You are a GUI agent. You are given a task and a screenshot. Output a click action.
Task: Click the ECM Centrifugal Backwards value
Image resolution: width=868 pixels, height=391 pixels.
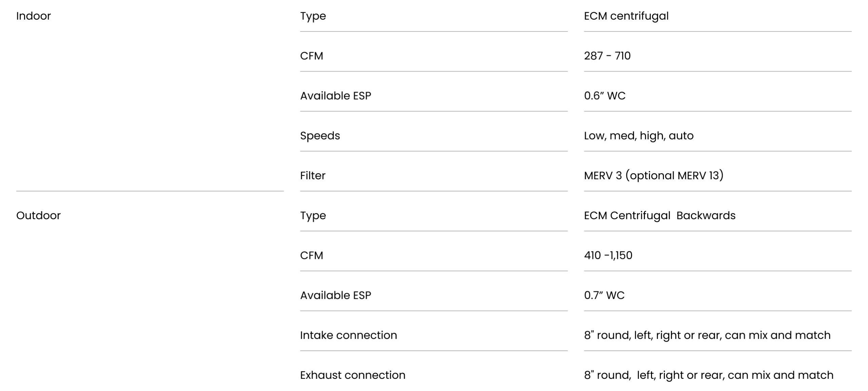pos(659,216)
